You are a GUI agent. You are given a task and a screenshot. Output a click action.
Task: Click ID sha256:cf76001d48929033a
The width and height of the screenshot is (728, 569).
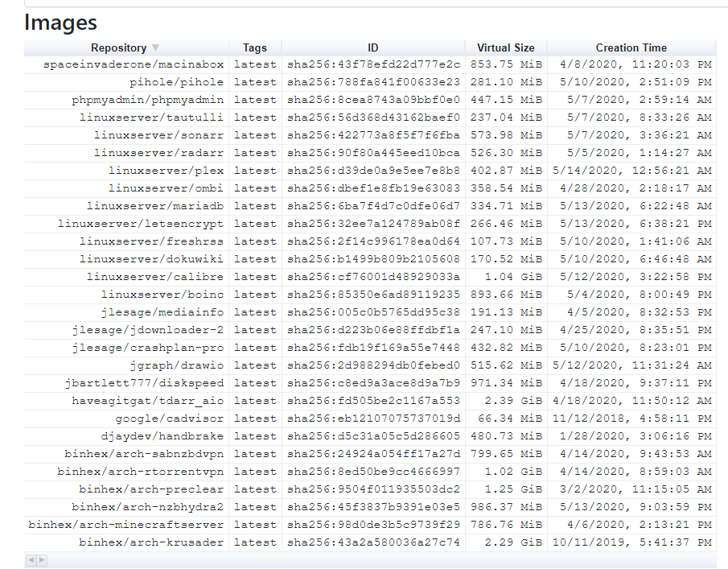373,276
